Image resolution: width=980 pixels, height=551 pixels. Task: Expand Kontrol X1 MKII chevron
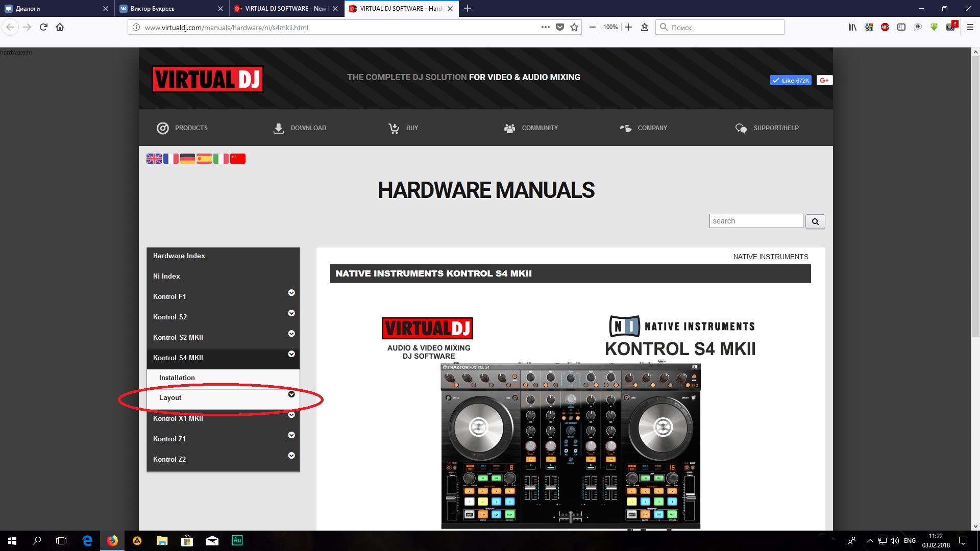pyautogui.click(x=291, y=415)
